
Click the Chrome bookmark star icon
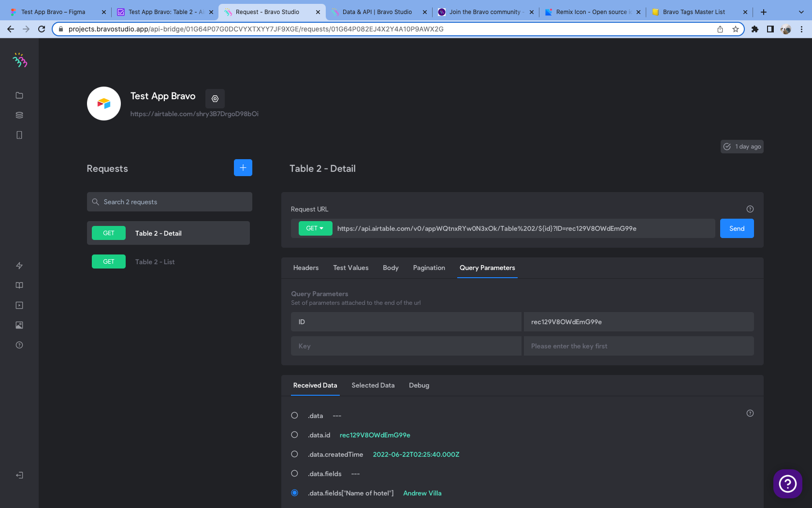pos(736,29)
